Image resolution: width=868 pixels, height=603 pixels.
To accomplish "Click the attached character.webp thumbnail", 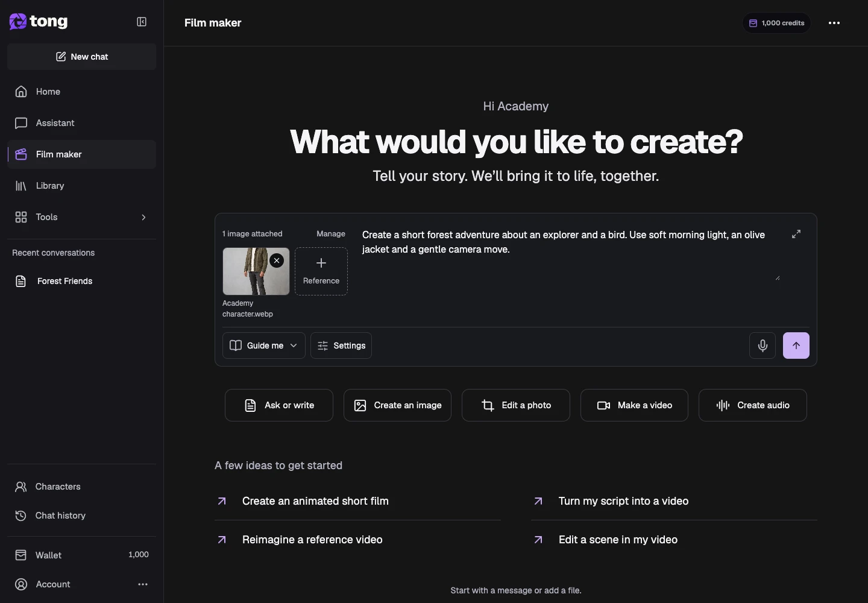I will click(x=256, y=271).
